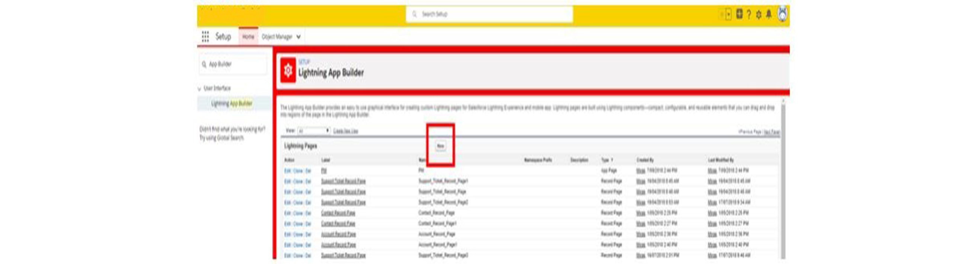
Task: Click Edit in the Support_Ticket_Record_Page1 row
Action: pyautogui.click(x=287, y=181)
